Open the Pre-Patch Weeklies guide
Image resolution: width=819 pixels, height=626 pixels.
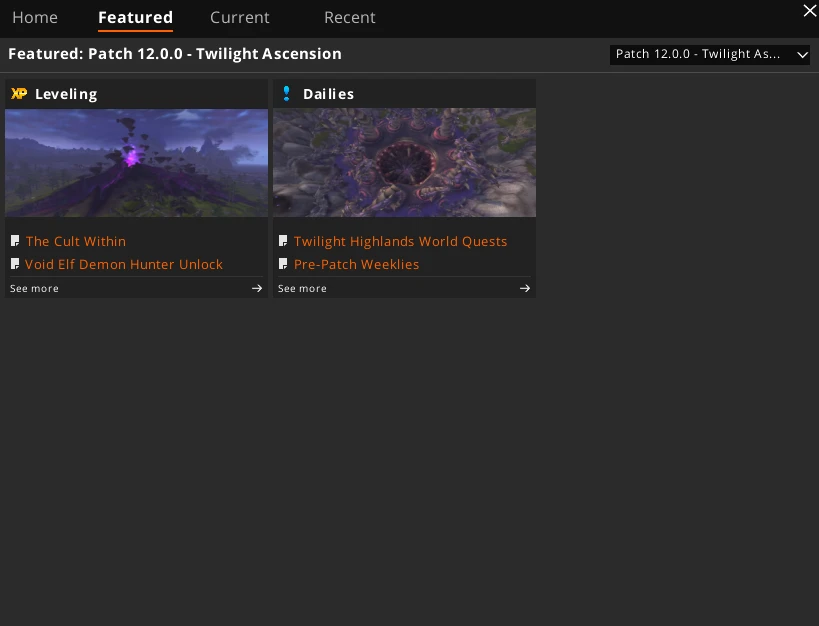[356, 264]
